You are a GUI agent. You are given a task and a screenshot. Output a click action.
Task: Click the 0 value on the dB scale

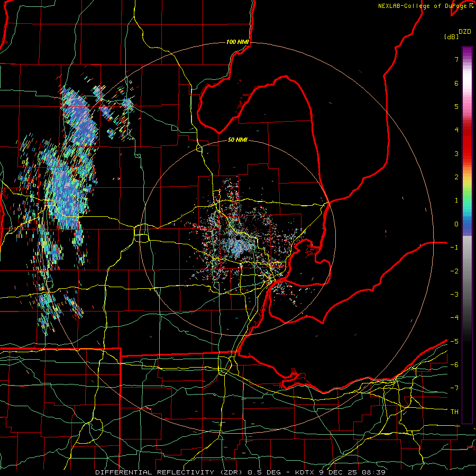(x=456, y=224)
